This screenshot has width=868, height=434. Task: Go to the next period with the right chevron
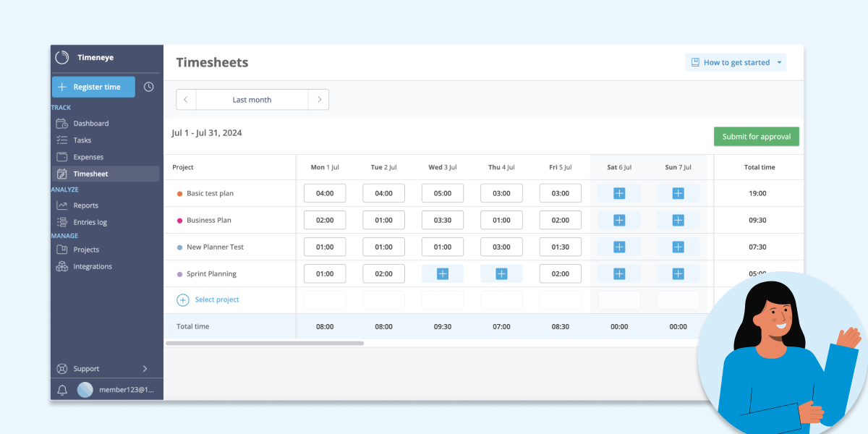coord(319,99)
